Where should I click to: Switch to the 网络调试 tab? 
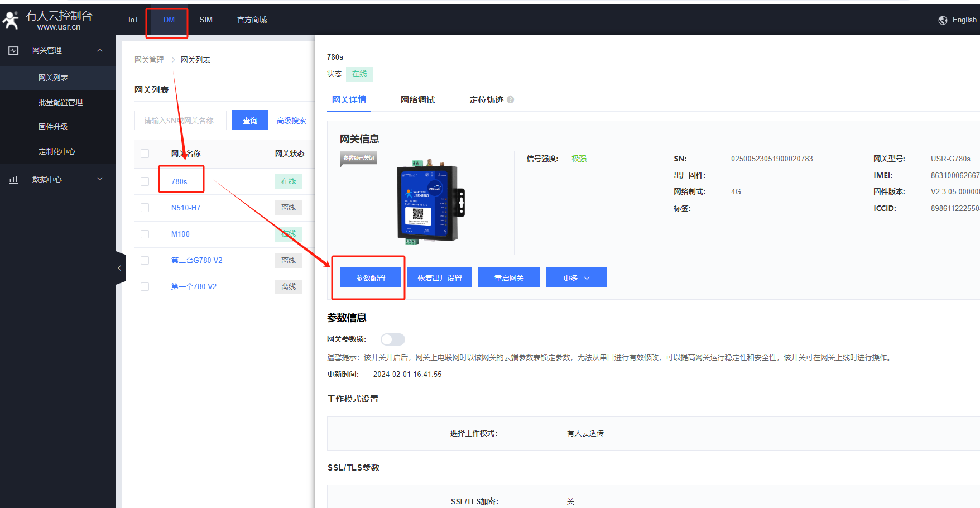tap(417, 100)
